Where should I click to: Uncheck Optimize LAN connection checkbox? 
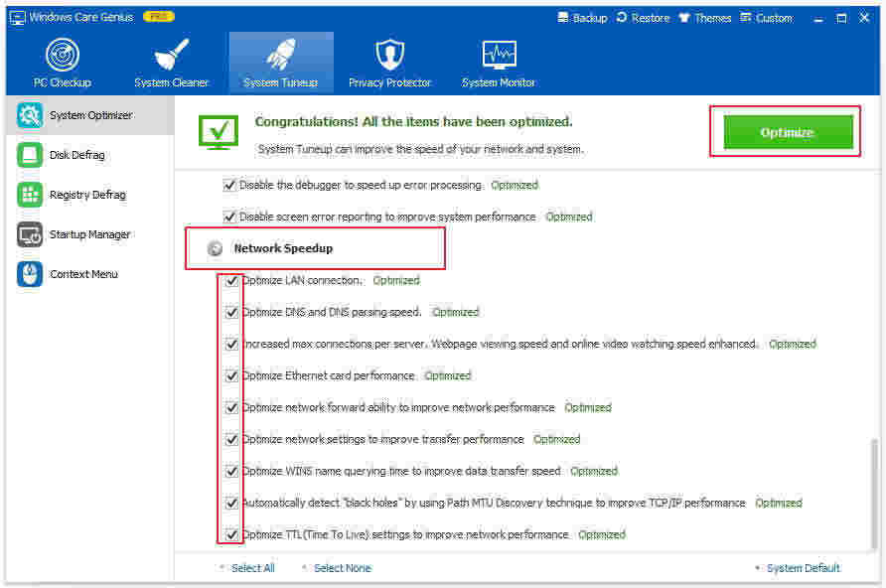231,281
